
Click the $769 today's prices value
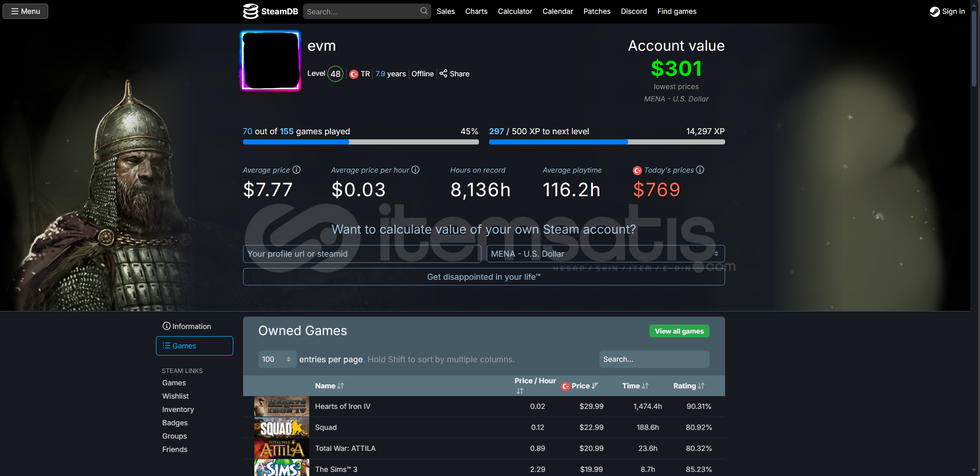[656, 190]
